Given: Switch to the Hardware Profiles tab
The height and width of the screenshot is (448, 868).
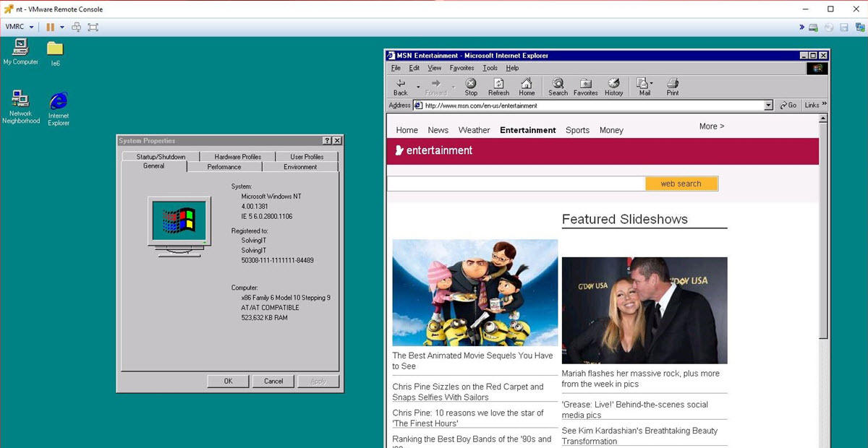Looking at the screenshot, I should 237,157.
